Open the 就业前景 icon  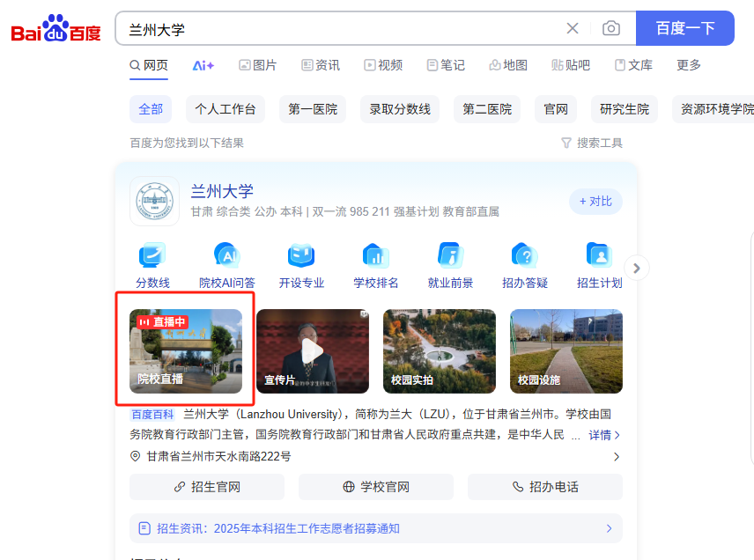[x=450, y=265]
